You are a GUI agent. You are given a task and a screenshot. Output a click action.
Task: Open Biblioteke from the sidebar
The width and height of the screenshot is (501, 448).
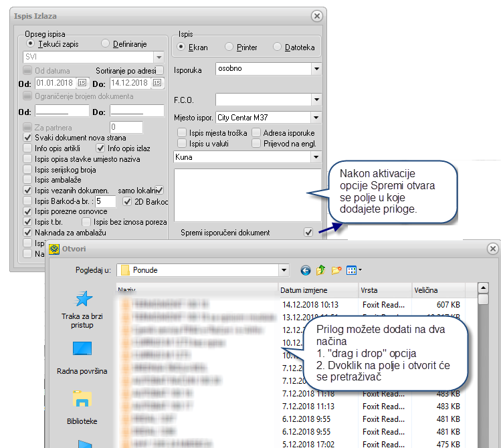pos(82,407)
